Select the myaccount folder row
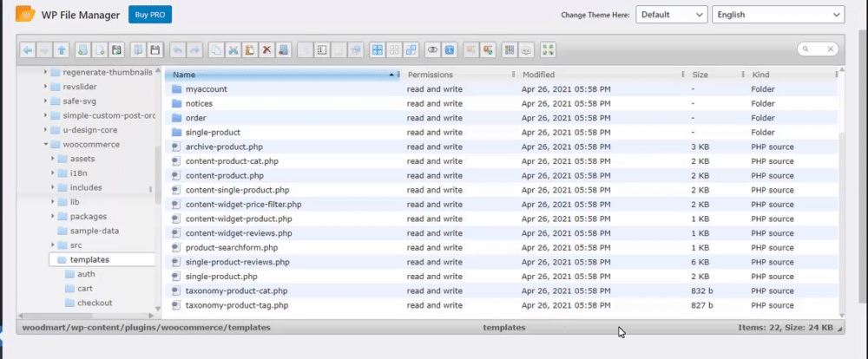The height and width of the screenshot is (359, 868). 501,89
